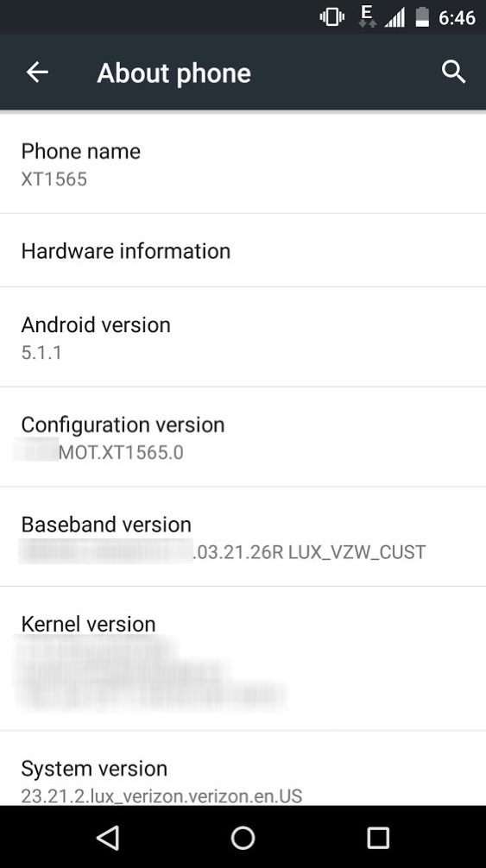Tap the back arrow in header
486x868 pixels.
(37, 72)
